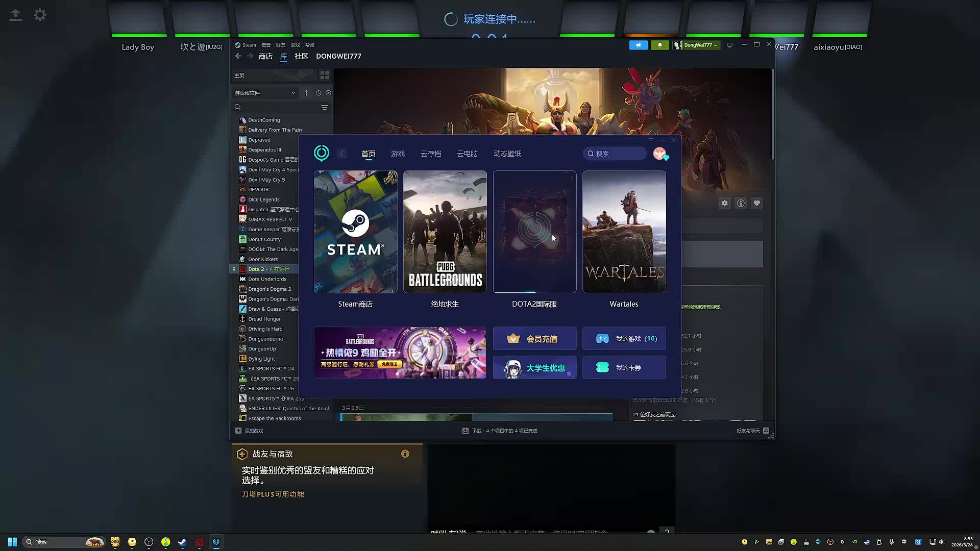Click the booster logo in top-left of popup
980x551 pixels.
click(x=322, y=153)
